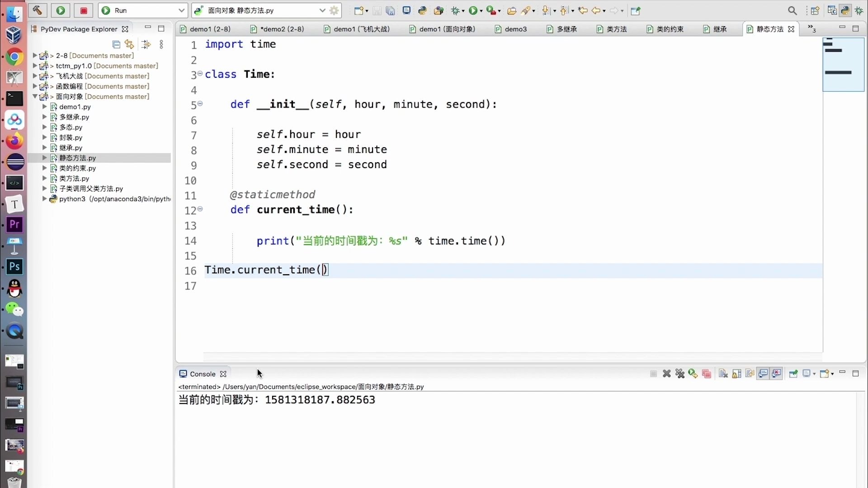868x488 pixels.
Task: Enable scroll lock in the Console view
Action: point(736,374)
